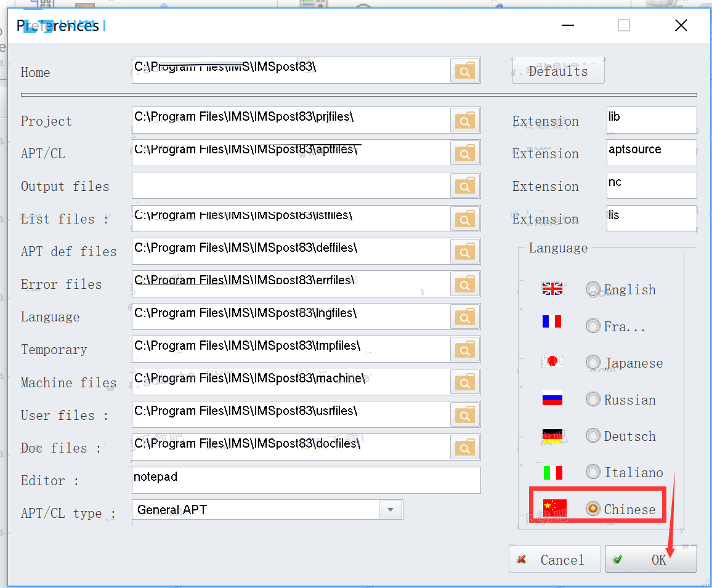This screenshot has height=588, width=712.
Task: Click the Language path input field
Action: tap(291, 317)
